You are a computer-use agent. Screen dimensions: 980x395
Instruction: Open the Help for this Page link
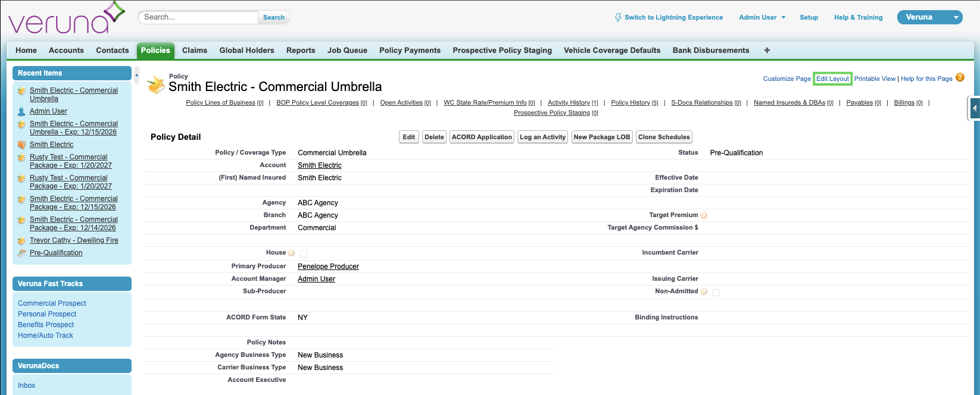point(926,79)
